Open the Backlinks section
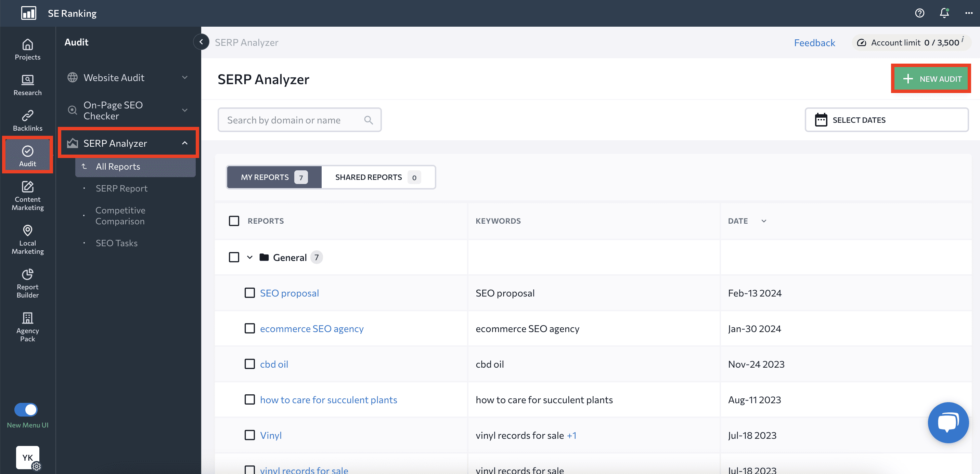This screenshot has width=980, height=474. 27,120
